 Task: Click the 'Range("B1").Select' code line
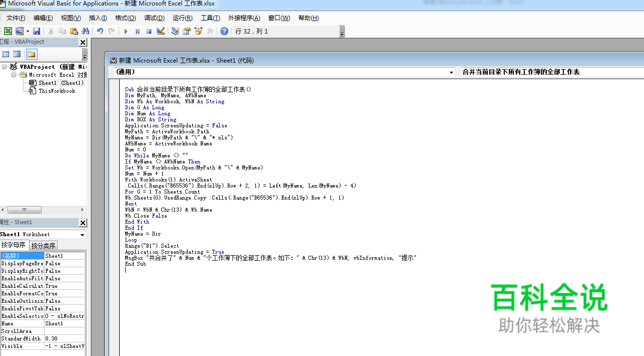pos(152,246)
